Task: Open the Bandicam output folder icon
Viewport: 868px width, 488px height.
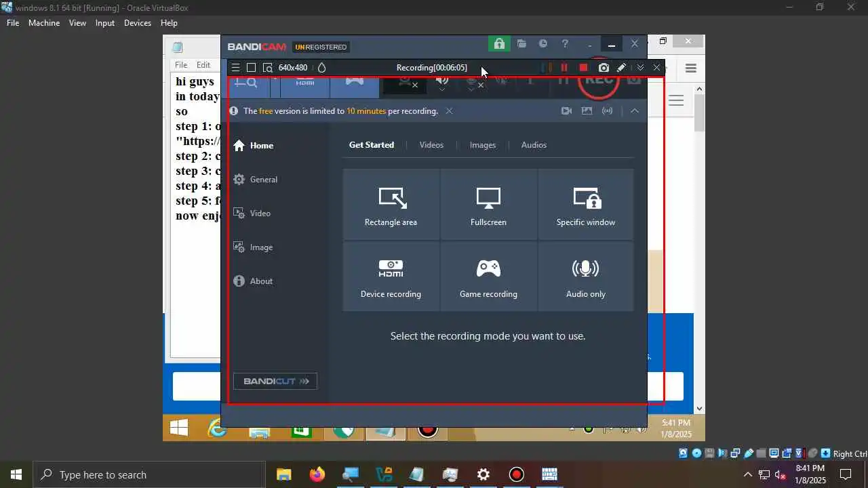Action: tap(521, 44)
